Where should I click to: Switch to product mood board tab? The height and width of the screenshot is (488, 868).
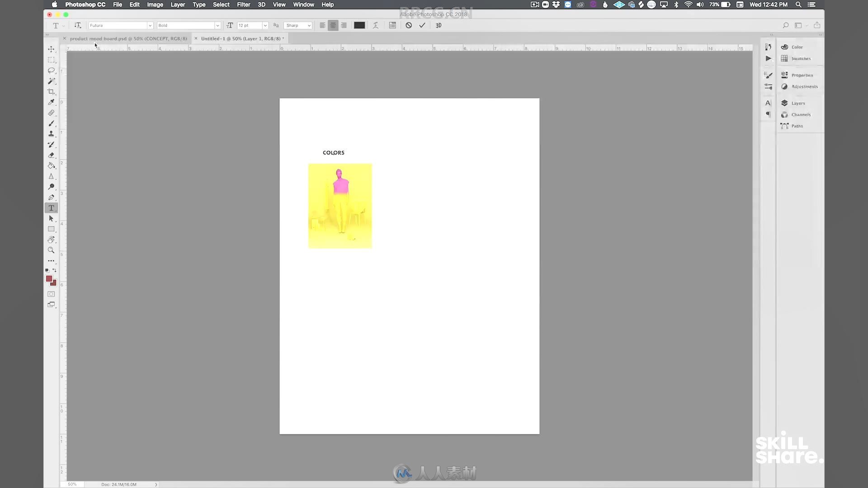click(127, 38)
